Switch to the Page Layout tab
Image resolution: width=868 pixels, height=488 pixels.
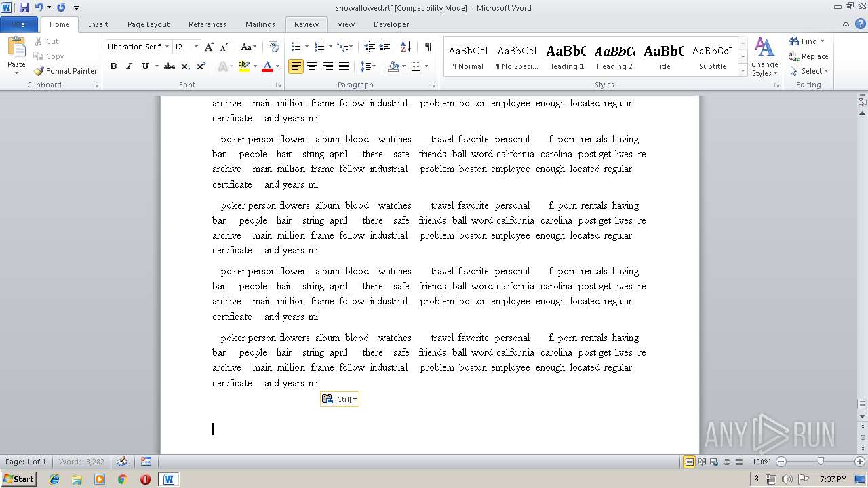click(x=149, y=24)
